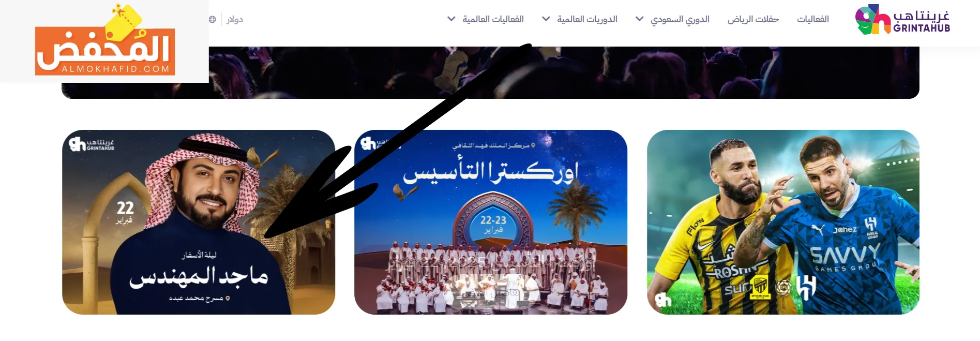Expand الفعاليات العالمية dropdown chevron
Viewport: 980px width, 341px height.
[451, 19]
